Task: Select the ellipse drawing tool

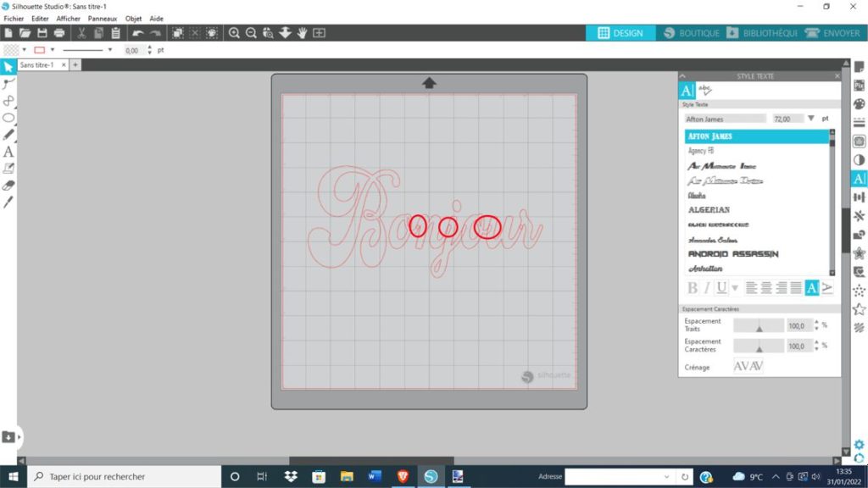Action: (8, 118)
